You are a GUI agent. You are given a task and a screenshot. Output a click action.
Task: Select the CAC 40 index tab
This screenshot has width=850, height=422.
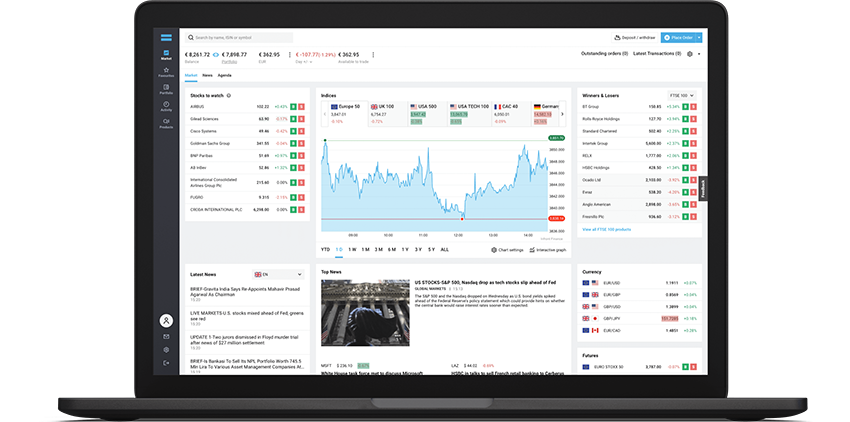[x=511, y=114]
